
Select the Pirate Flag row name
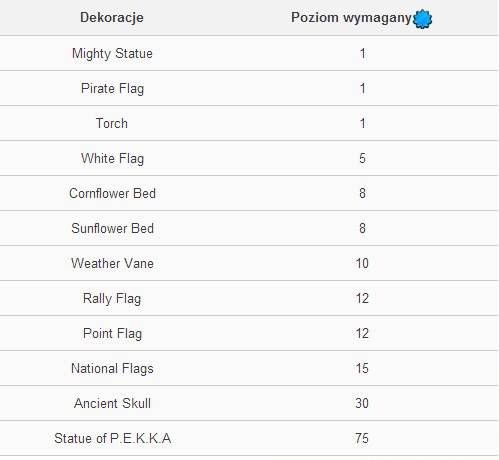tap(112, 88)
